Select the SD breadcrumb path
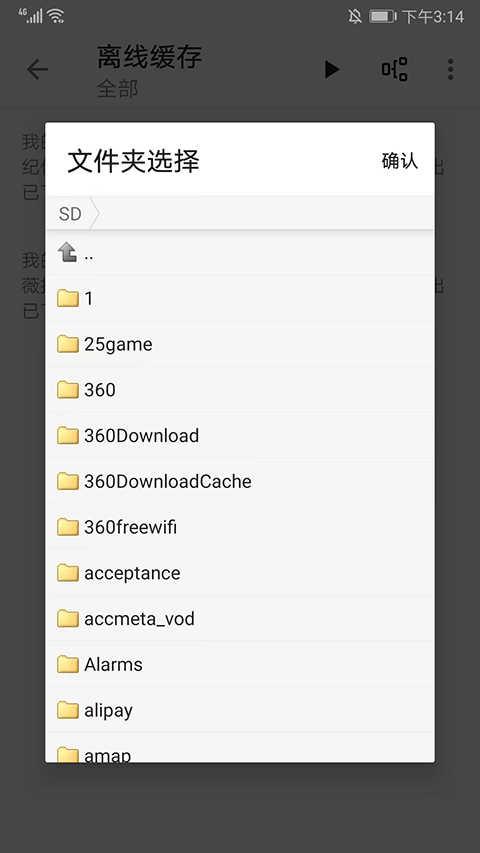 70,214
